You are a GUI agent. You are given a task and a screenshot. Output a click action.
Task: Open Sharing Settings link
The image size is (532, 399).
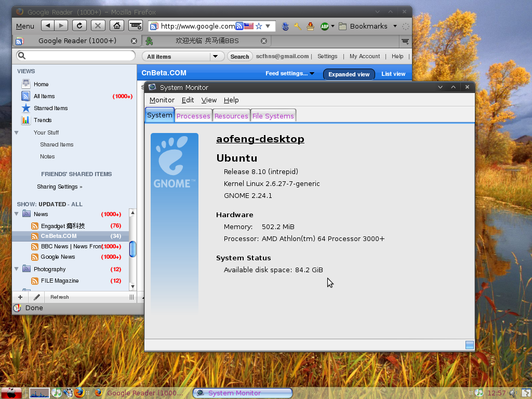pyautogui.click(x=59, y=187)
